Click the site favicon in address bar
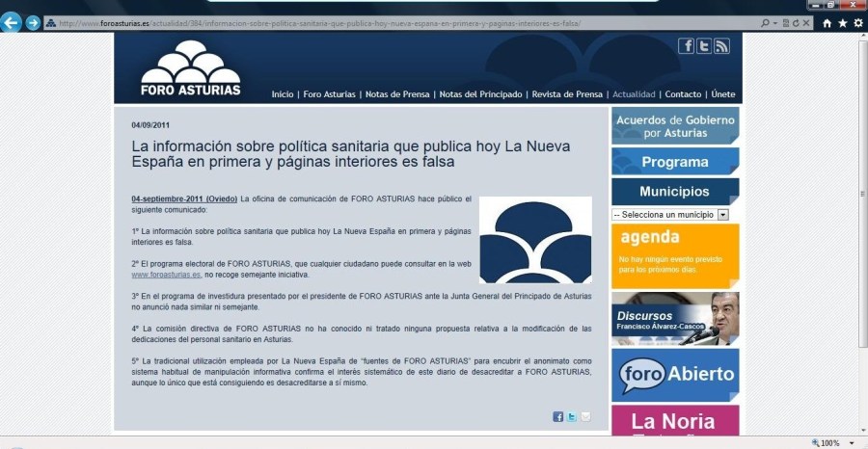 point(51,23)
